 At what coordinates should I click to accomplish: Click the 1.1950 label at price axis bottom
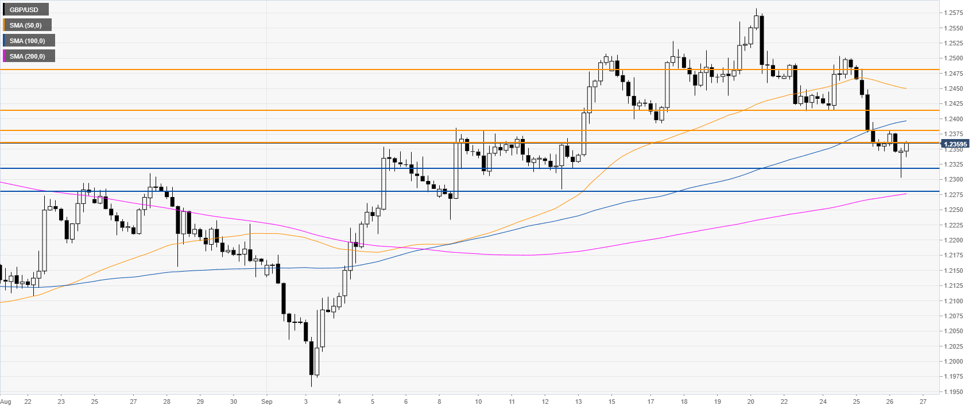pos(953,392)
